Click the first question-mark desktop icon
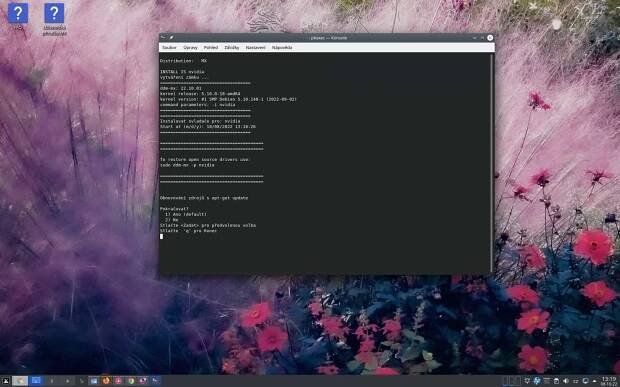The image size is (620, 387). pos(18,13)
